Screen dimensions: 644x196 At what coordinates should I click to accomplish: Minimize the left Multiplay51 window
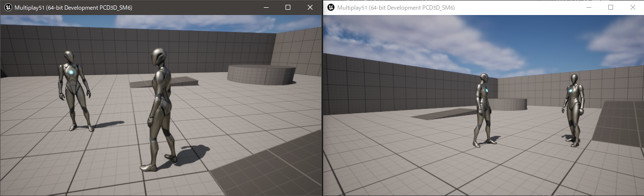[266, 7]
